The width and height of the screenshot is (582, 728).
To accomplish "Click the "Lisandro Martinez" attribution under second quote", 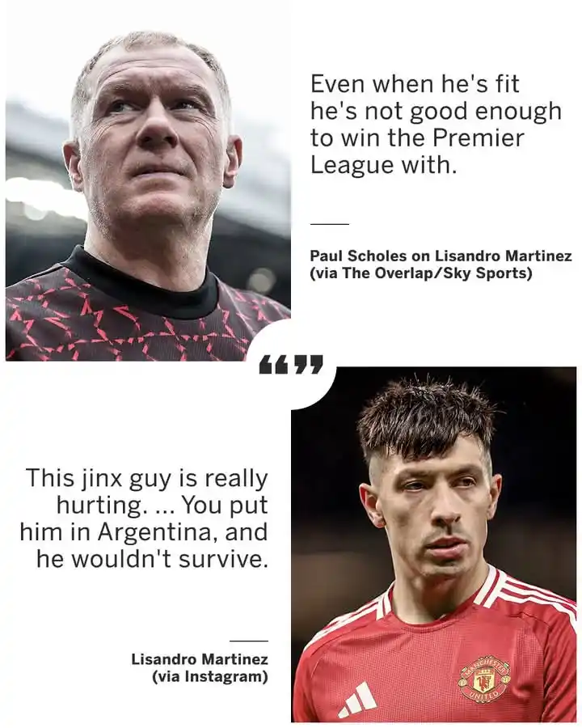I will point(200,658).
